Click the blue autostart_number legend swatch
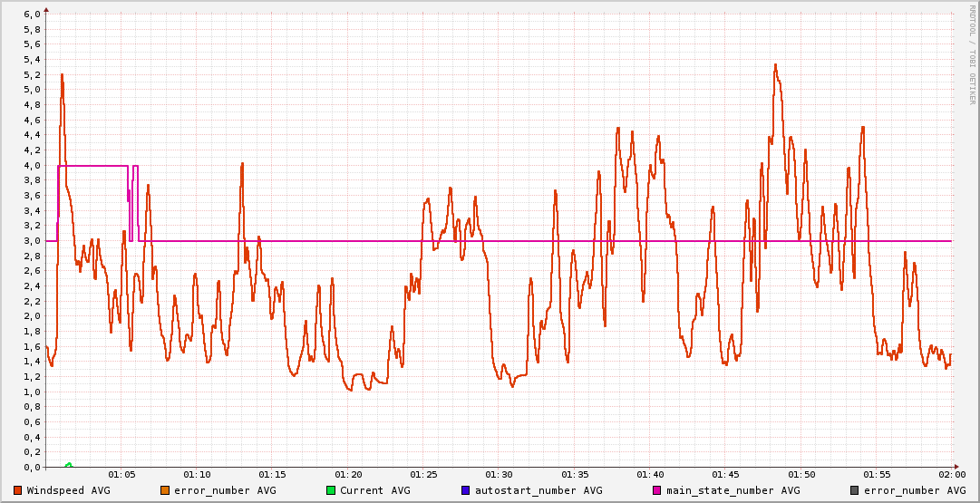Screen dimensions: 980x503 point(466,490)
